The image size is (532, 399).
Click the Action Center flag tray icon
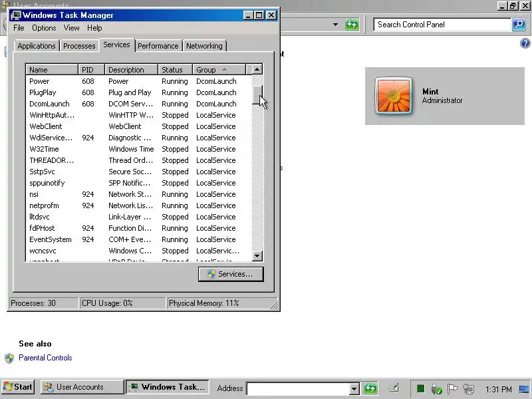(452, 388)
